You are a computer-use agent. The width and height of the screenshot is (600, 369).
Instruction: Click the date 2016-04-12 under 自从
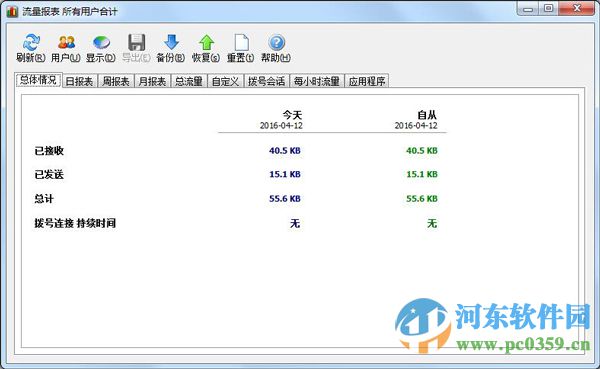pyautogui.click(x=416, y=126)
